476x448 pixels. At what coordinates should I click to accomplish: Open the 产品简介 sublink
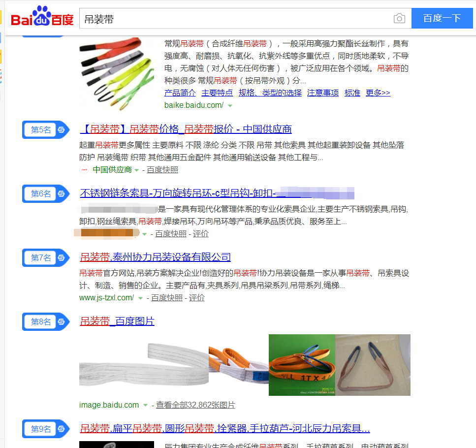(x=180, y=93)
